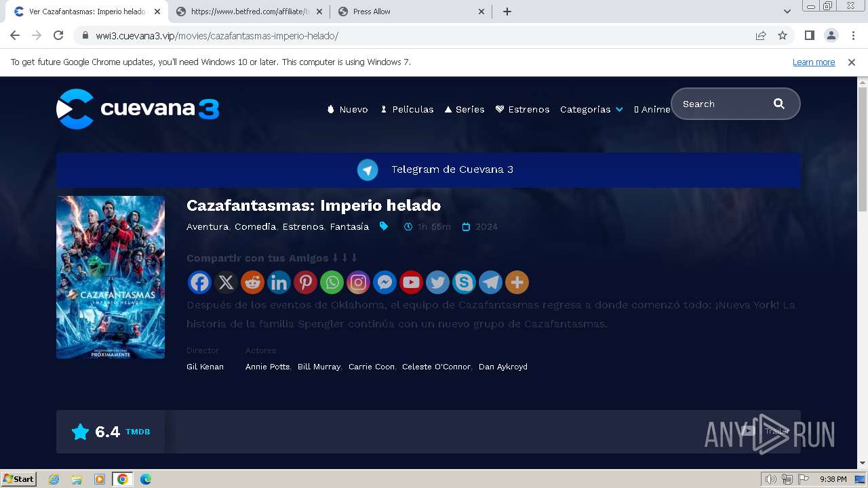This screenshot has height=488, width=868.
Task: Open Internet Explorer from taskbar
Action: (x=54, y=479)
